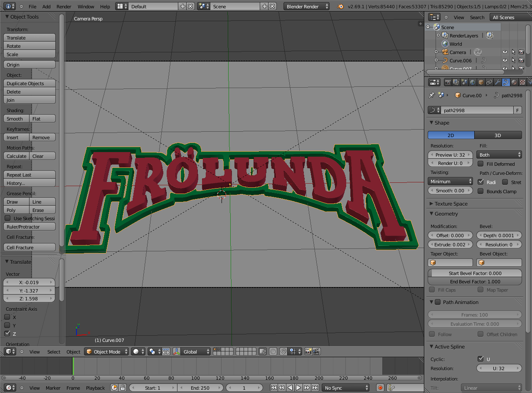Enable the Fill Deformed checkbox
Screen dimensions: 532x393
coord(480,164)
